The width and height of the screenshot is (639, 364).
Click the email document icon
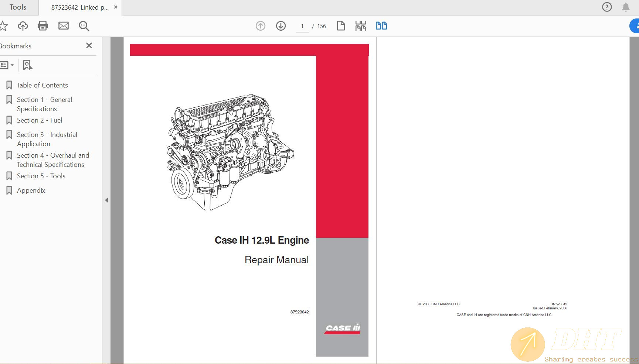coord(63,26)
